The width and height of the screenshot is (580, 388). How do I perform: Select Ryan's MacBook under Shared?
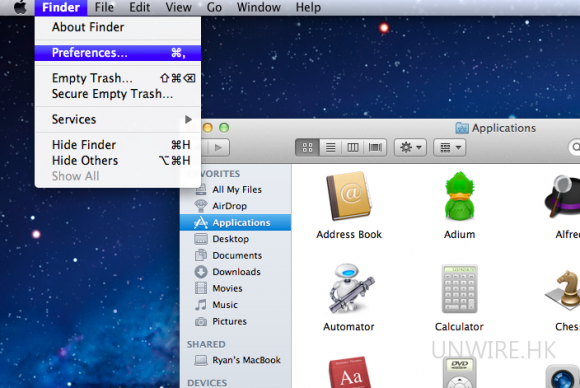[x=236, y=360]
